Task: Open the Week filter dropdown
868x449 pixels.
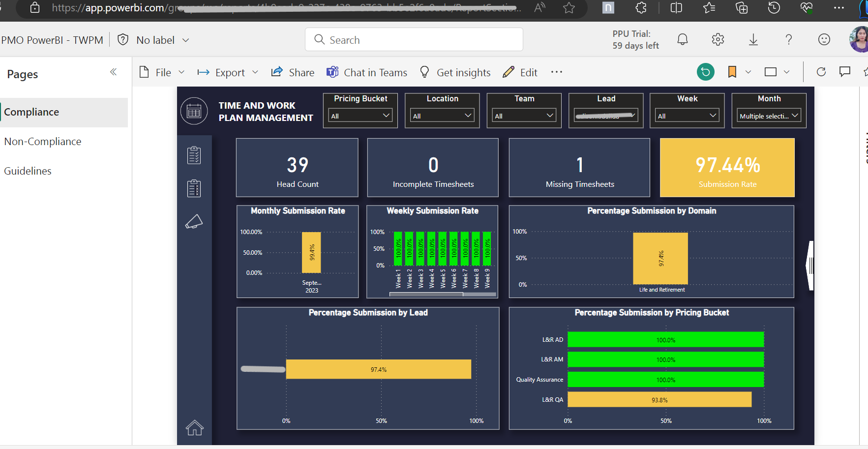Action: tap(688, 116)
